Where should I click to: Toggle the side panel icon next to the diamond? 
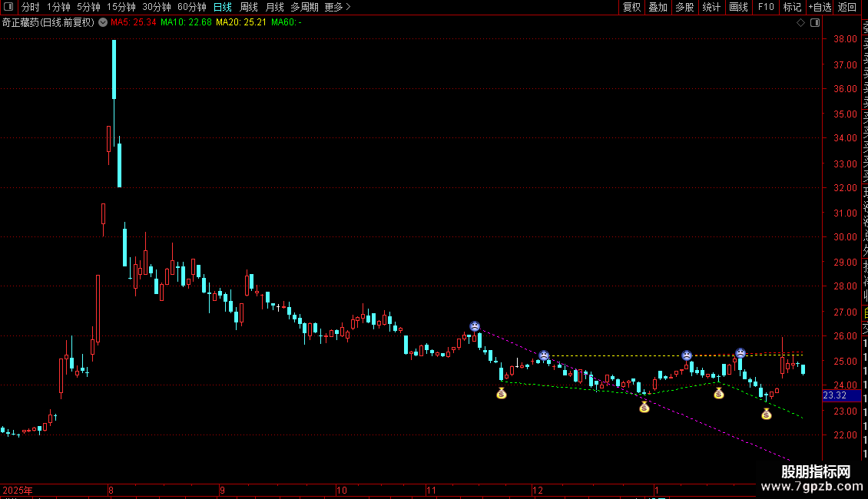tap(815, 23)
